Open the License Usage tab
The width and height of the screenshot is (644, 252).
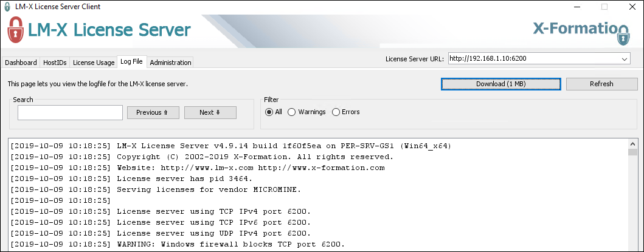[x=94, y=63]
